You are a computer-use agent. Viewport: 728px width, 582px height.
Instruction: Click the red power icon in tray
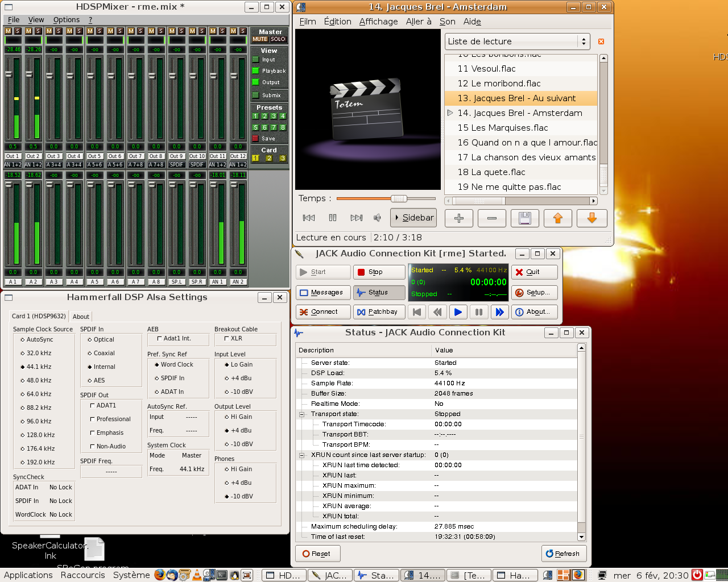point(697,575)
